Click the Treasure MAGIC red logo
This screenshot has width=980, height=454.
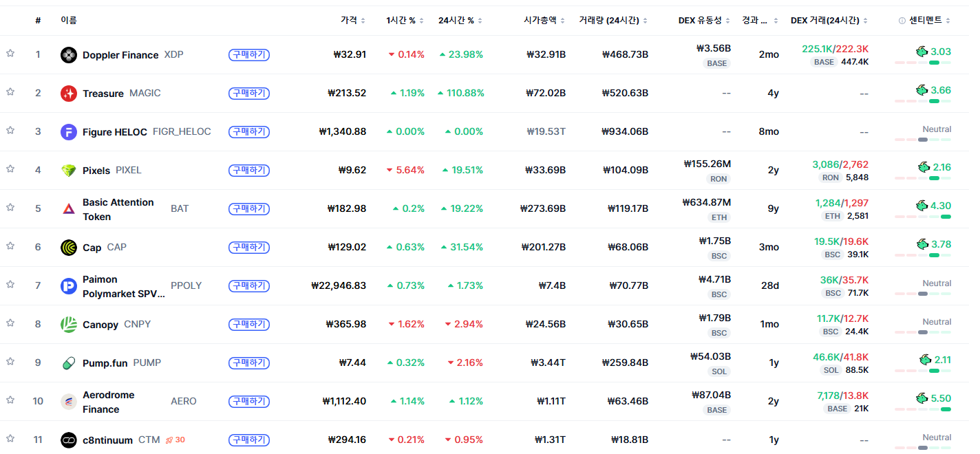click(68, 94)
